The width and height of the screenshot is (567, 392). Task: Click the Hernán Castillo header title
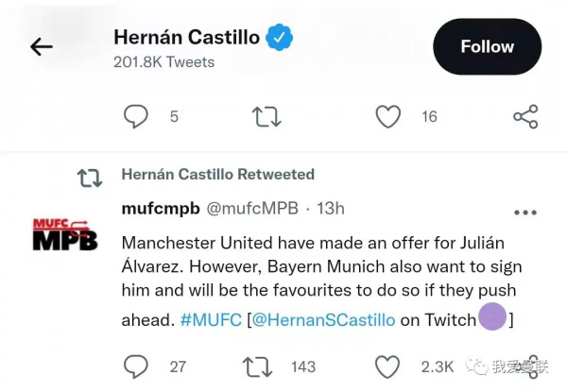pyautogui.click(x=186, y=38)
